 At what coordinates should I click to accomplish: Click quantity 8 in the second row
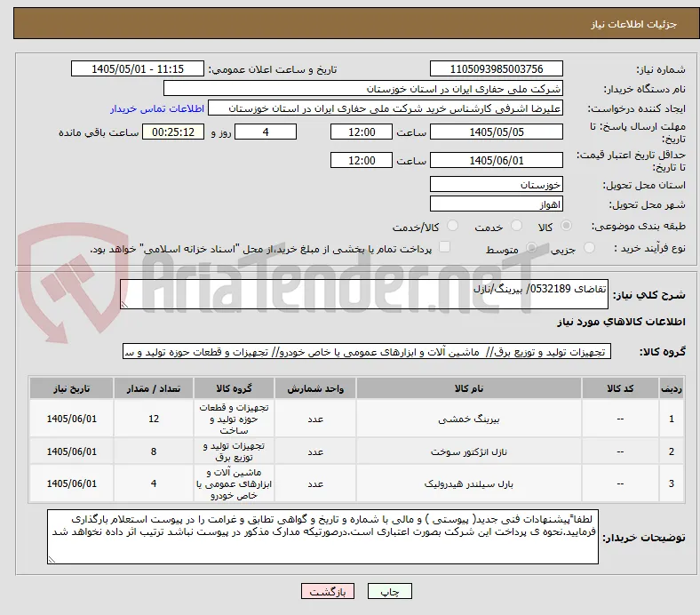point(153,451)
